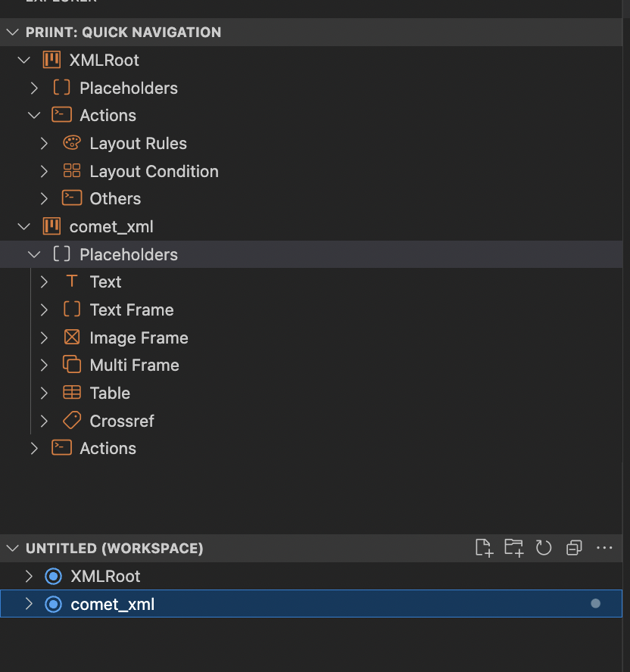Select the Layout Rules label
The width and height of the screenshot is (630, 672).
coord(138,144)
